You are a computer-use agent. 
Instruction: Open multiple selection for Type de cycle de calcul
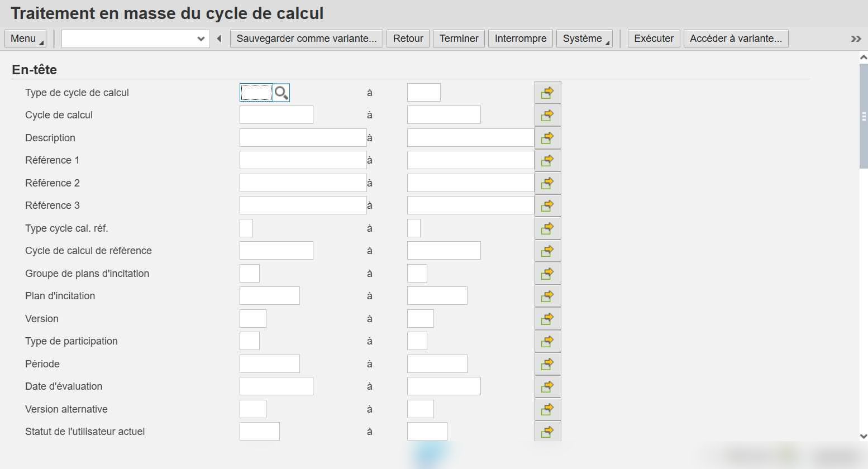547,93
